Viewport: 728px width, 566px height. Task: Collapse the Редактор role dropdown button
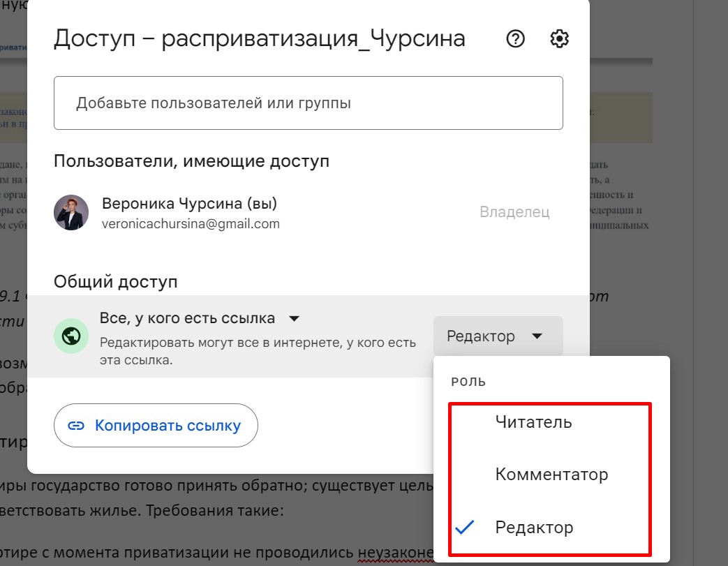point(498,336)
